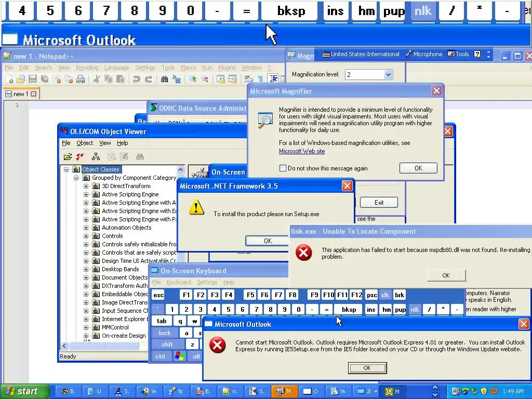Expand the MMControl tree node
Image resolution: width=532 pixels, height=399 pixels.
86,327
